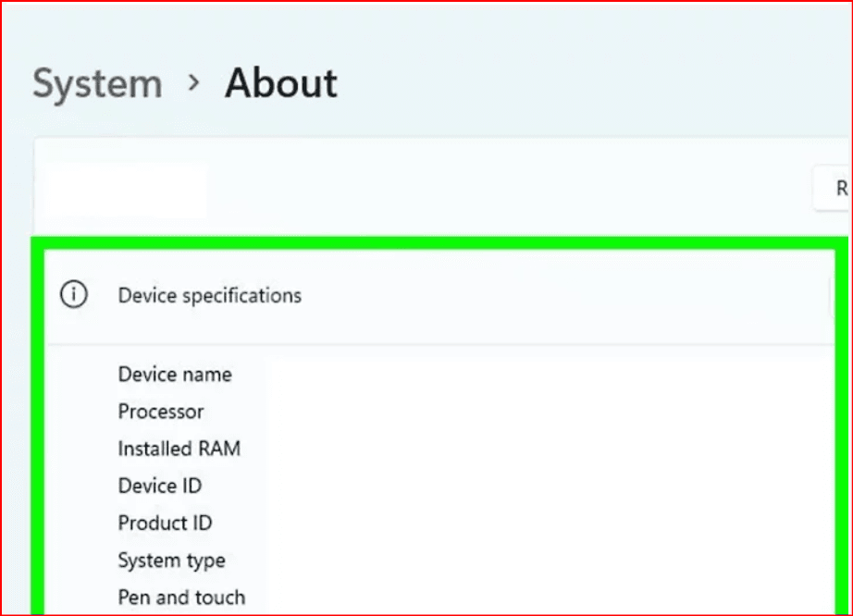Click the empty value area beside System type
Screen dimensions: 853x616
[x=518, y=561]
